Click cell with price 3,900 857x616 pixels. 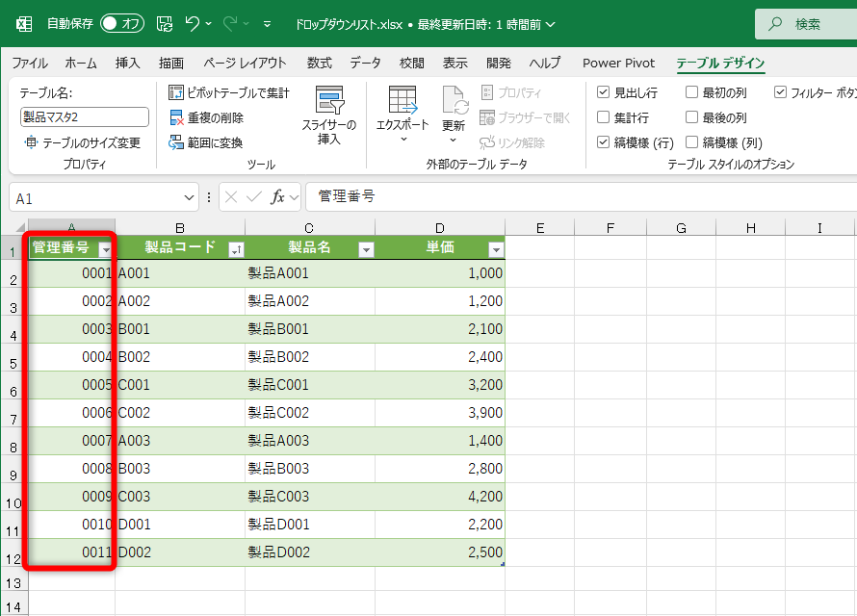440,413
